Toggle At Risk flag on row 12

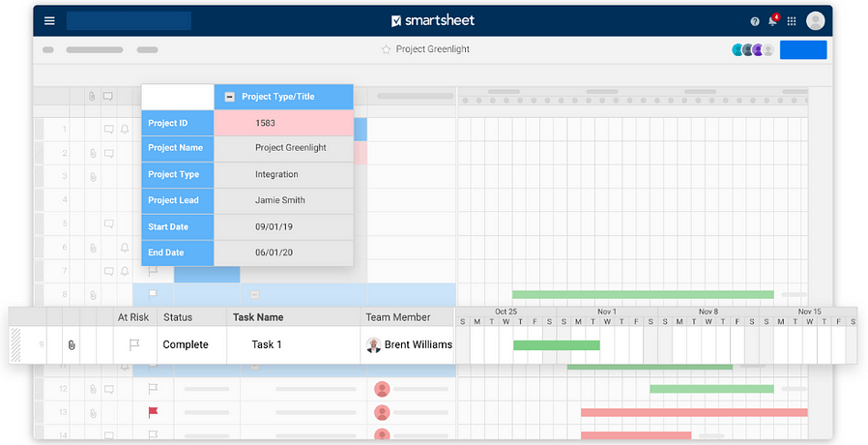tap(153, 389)
